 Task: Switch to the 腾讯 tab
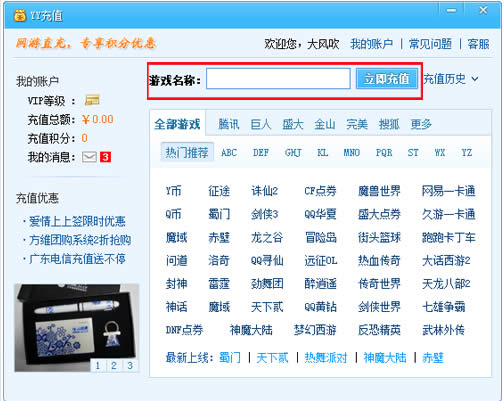point(229,124)
